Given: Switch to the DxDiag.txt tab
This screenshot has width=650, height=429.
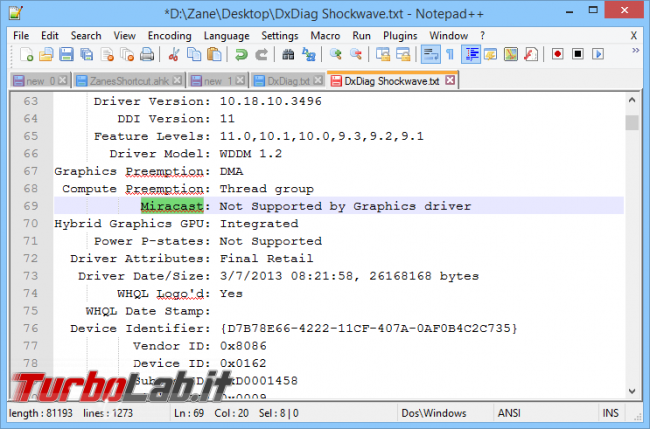Looking at the screenshot, I should pos(288,80).
